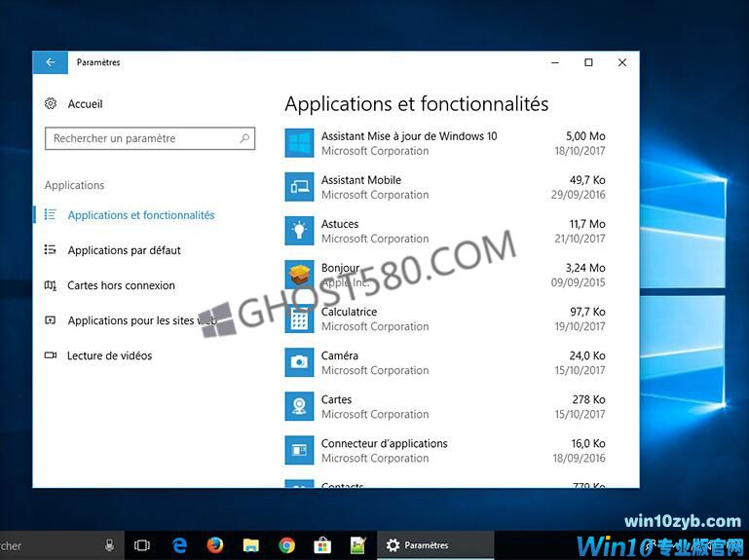749x560 pixels.
Task: Click the 97,7 Ko size value
Action: [x=587, y=312]
